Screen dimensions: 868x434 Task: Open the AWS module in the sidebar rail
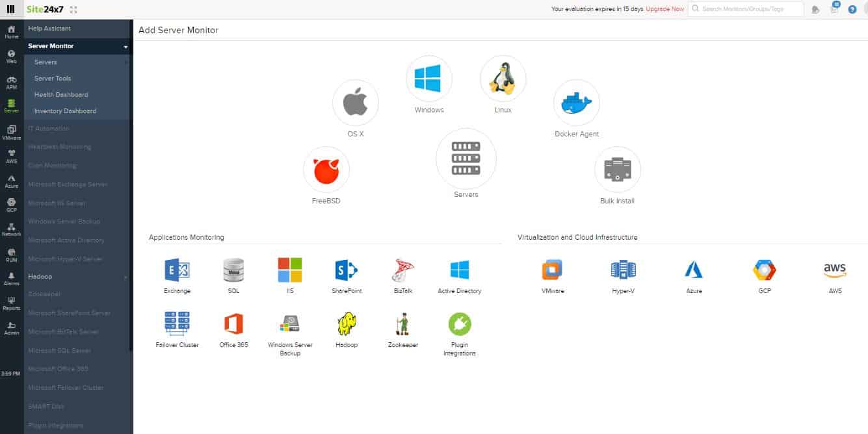pyautogui.click(x=11, y=157)
